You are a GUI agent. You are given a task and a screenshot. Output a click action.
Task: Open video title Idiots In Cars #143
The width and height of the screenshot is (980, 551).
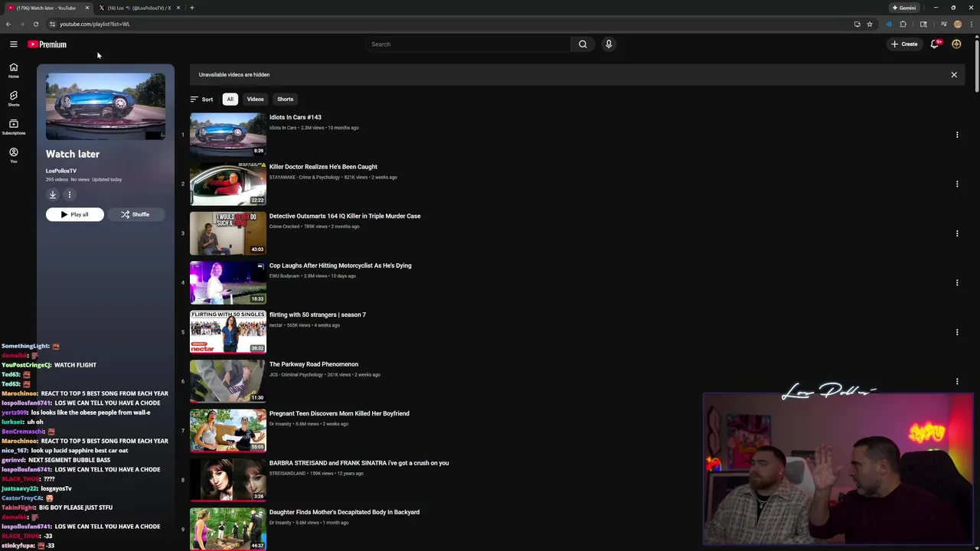pyautogui.click(x=296, y=117)
